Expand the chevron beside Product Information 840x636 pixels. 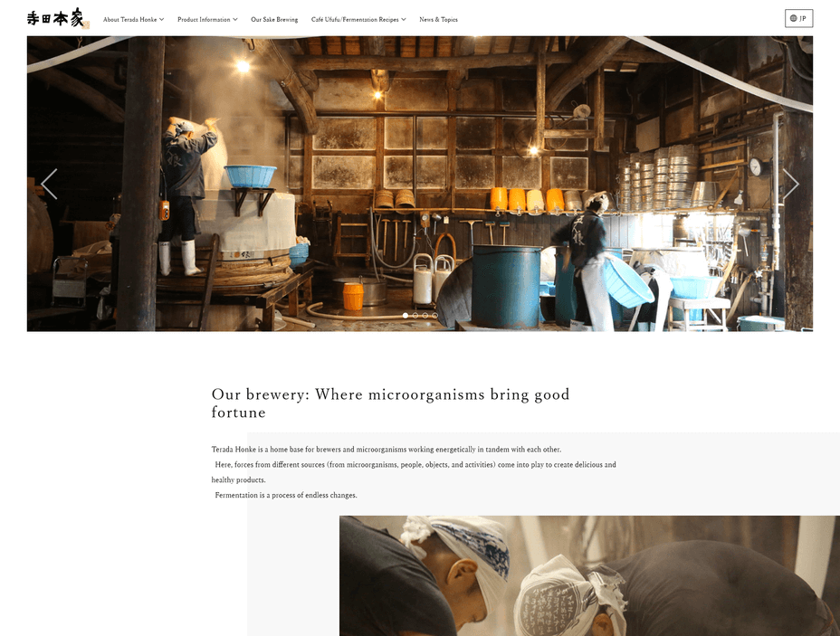(234, 19)
